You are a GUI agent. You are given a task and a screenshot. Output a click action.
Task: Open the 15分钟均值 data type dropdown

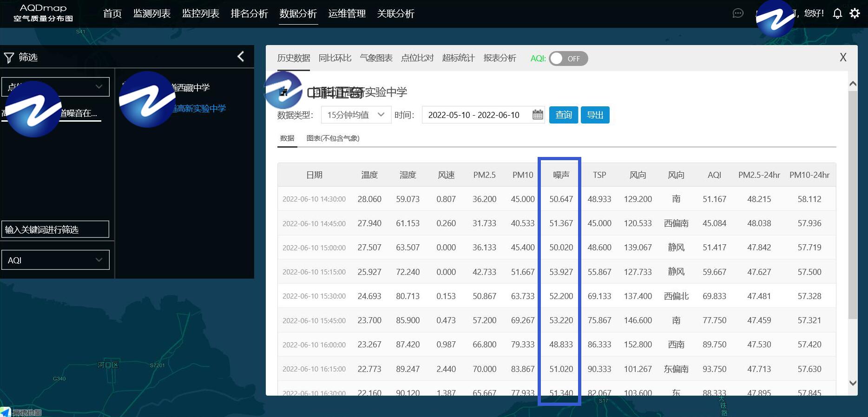pos(355,115)
